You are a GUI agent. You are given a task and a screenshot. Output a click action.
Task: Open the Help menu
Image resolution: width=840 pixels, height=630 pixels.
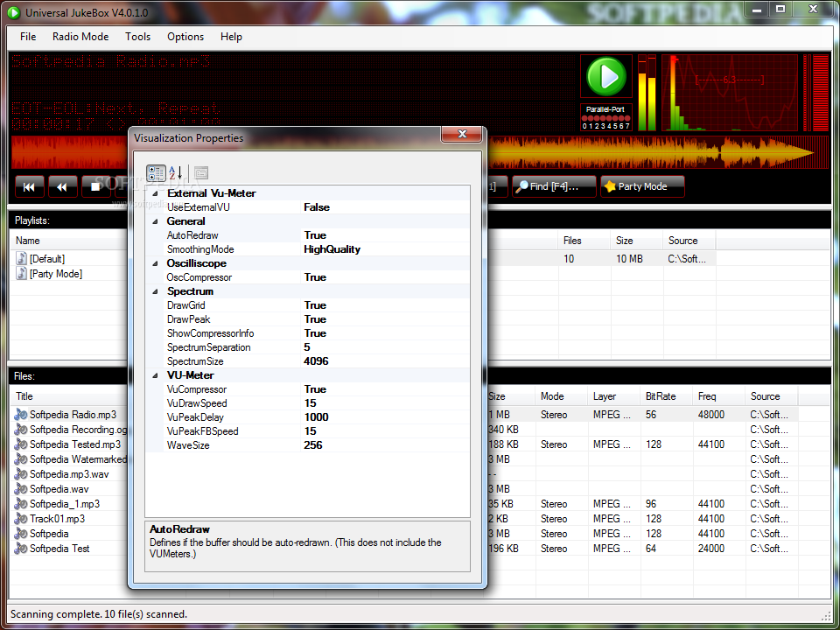tap(231, 37)
